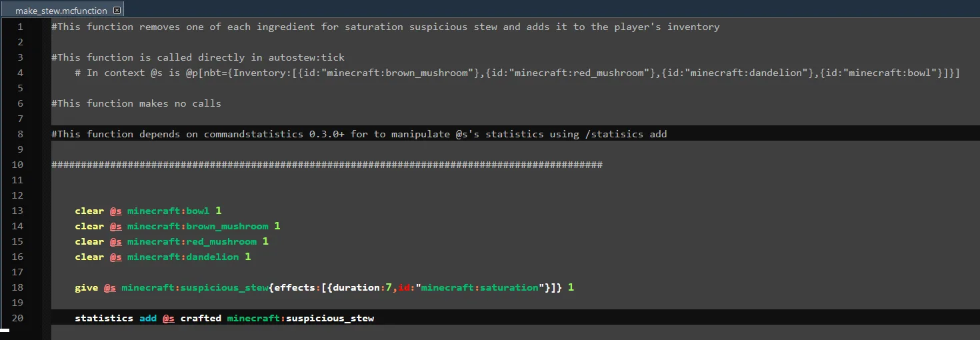
Task: Click the 'dandelion' item on line 16
Action: pyautogui.click(x=212, y=257)
